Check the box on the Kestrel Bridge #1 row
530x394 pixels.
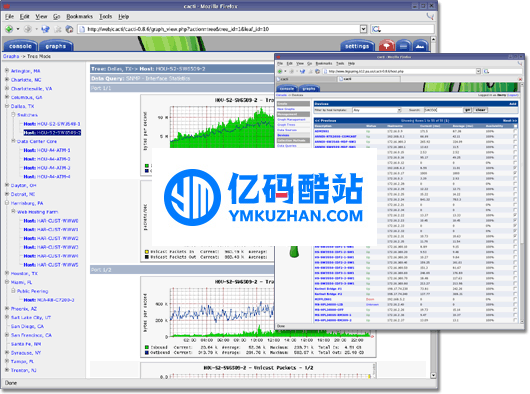pyautogui.click(x=515, y=289)
